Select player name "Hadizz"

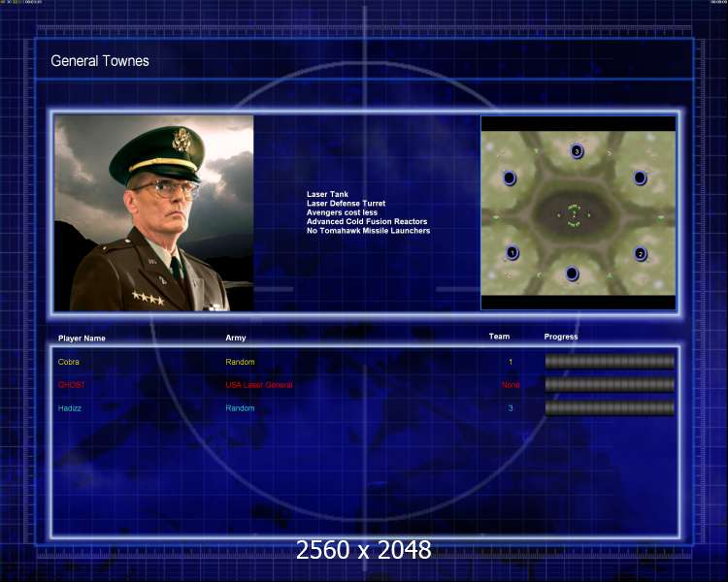pyautogui.click(x=70, y=408)
